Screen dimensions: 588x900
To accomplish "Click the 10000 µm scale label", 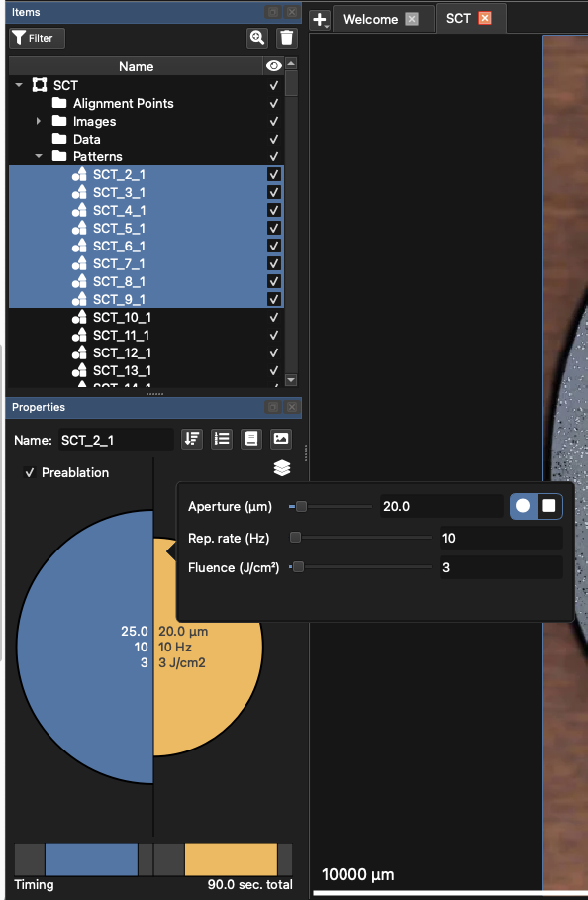I will [x=358, y=874].
